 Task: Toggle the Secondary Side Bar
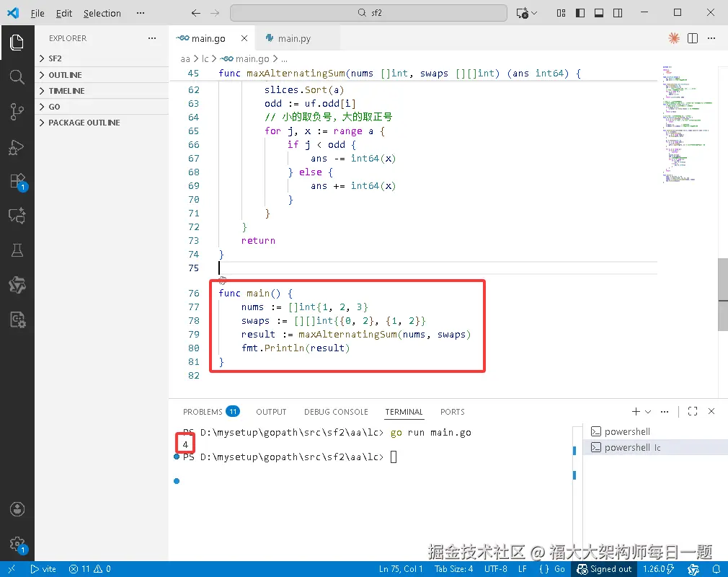pyautogui.click(x=618, y=13)
